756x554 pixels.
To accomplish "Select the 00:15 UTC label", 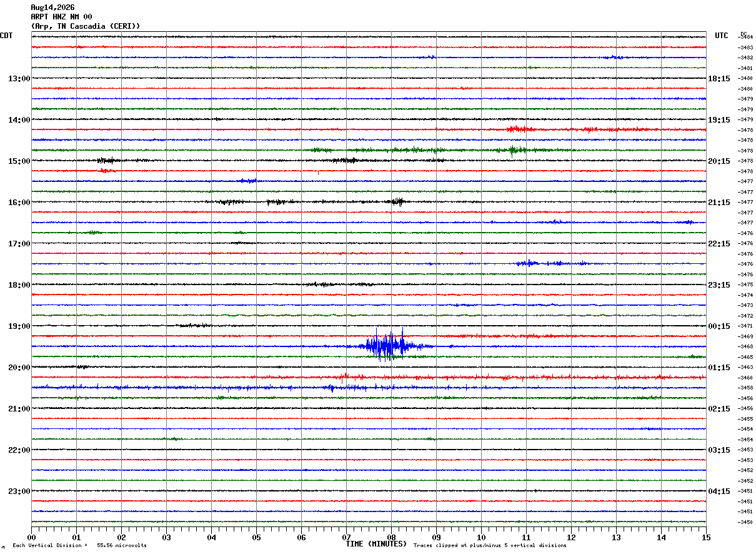I will (719, 326).
